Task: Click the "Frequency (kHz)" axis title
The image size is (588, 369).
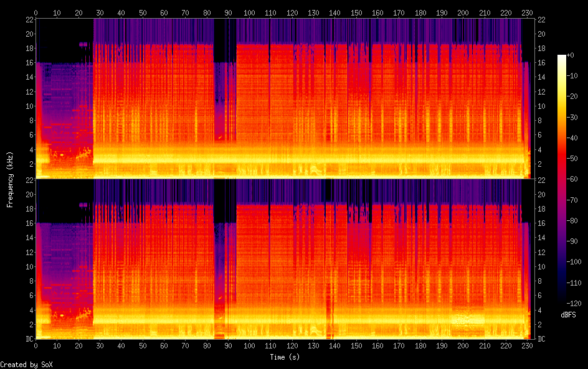Action: click(10, 179)
